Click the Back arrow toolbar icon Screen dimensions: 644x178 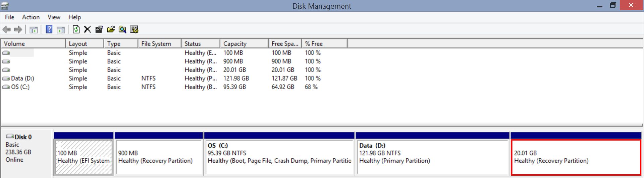click(x=6, y=29)
